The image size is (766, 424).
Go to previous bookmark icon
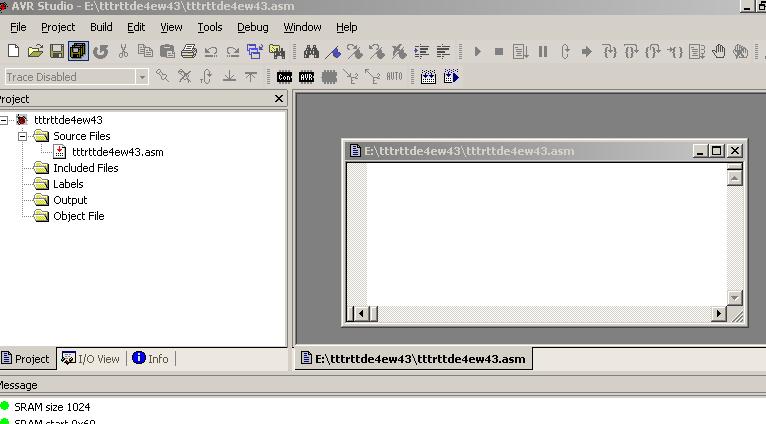(x=377, y=51)
